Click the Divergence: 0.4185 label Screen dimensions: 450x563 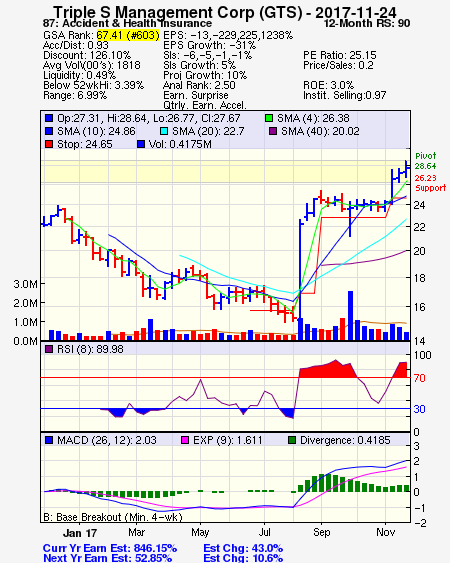pyautogui.click(x=345, y=440)
